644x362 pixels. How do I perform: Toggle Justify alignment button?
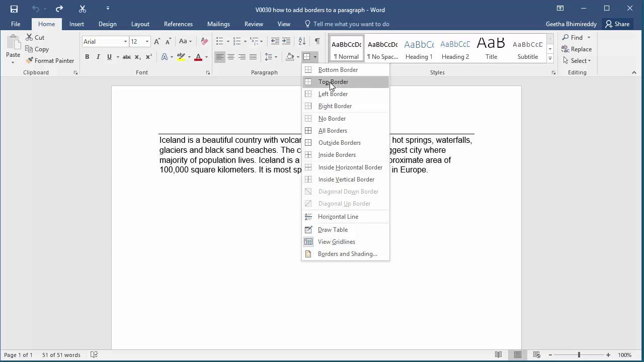point(253,57)
